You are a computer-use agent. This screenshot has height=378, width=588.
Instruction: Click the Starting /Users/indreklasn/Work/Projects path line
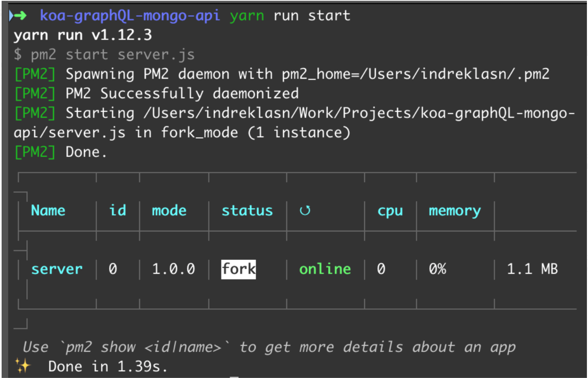pyautogui.click(x=320, y=113)
